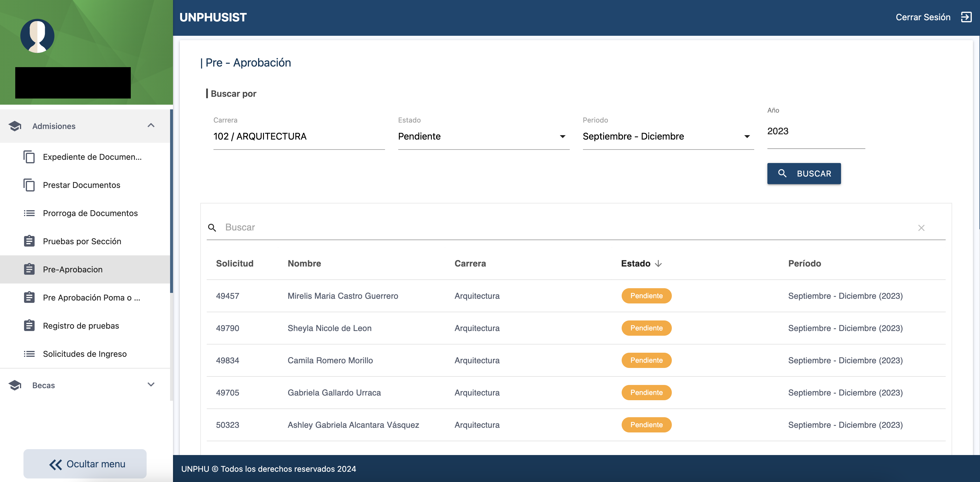Open the Estado Pendiente dropdown
980x482 pixels.
(x=483, y=137)
